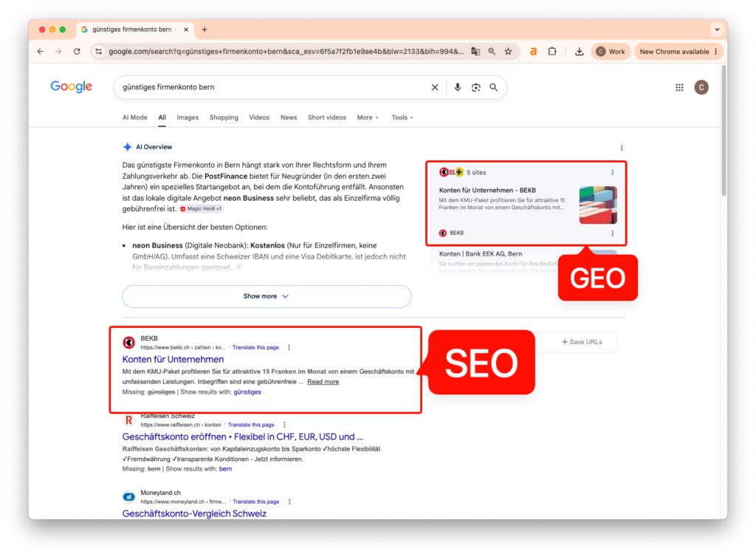
Task: Click the Save URLs button
Action: coord(582,342)
